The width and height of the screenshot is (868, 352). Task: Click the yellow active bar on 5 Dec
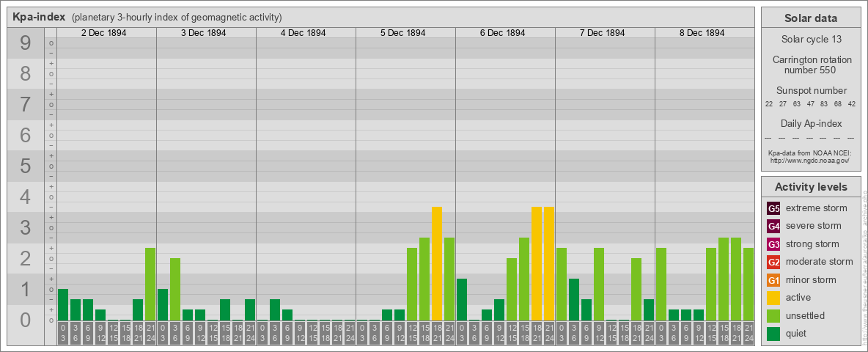point(437,263)
